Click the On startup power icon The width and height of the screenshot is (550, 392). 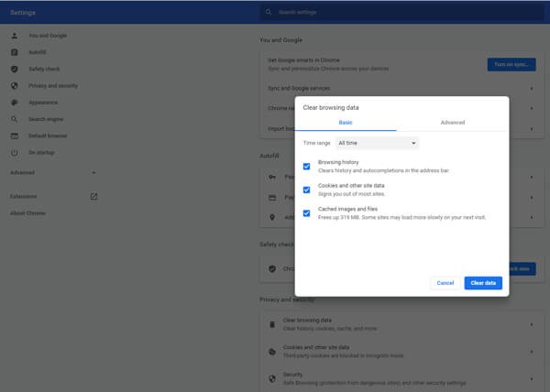point(15,153)
